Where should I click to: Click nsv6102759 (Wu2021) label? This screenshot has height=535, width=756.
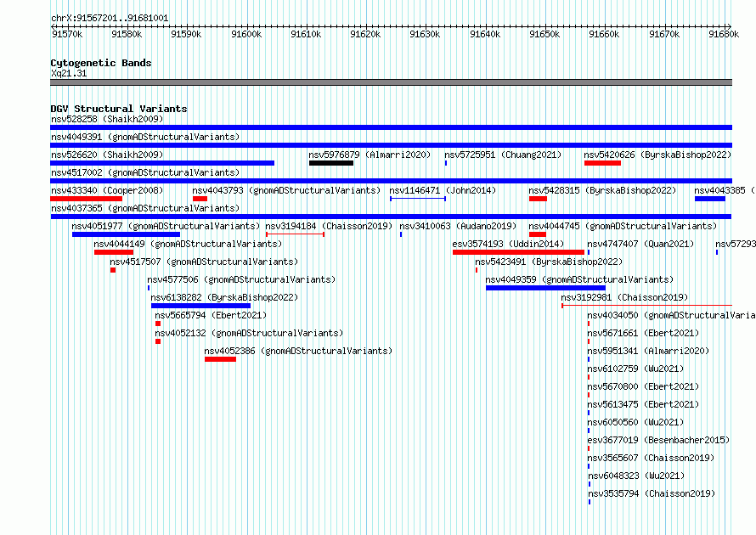point(635,369)
